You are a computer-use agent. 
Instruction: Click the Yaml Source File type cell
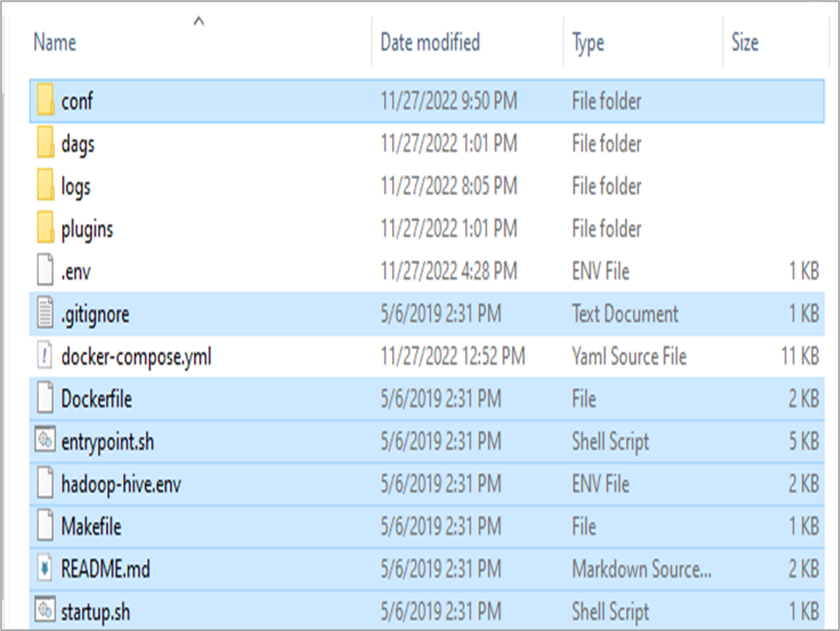click(629, 356)
